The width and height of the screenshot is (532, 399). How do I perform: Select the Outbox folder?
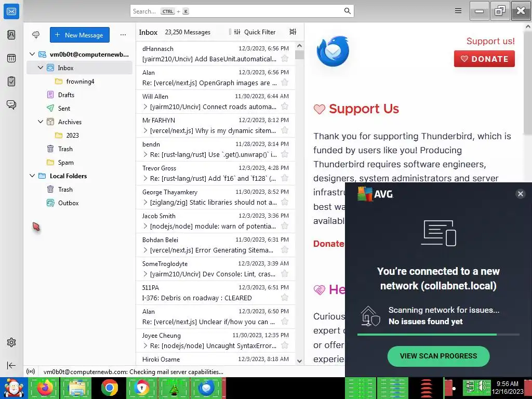coord(79,203)
